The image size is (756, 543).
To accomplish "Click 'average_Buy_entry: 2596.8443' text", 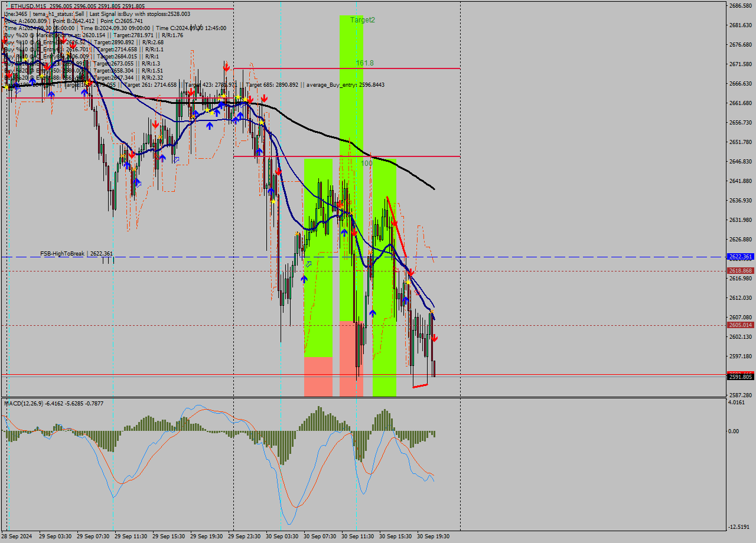I will point(346,84).
